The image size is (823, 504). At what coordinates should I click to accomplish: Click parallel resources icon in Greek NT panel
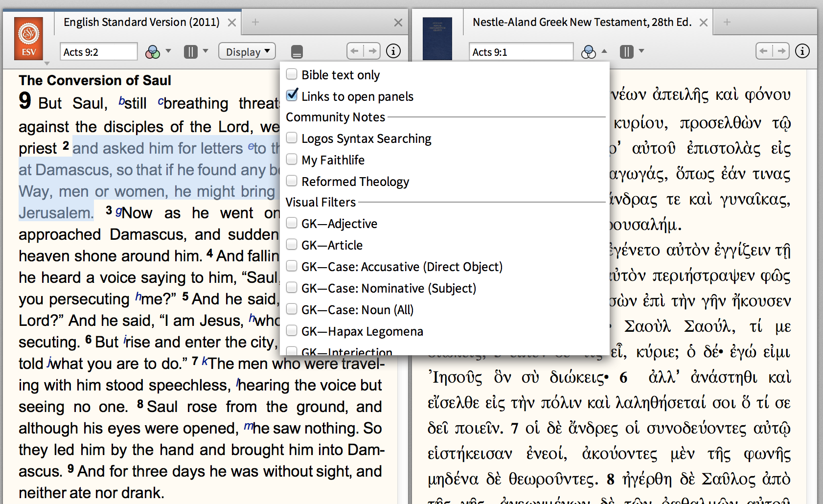(x=626, y=51)
